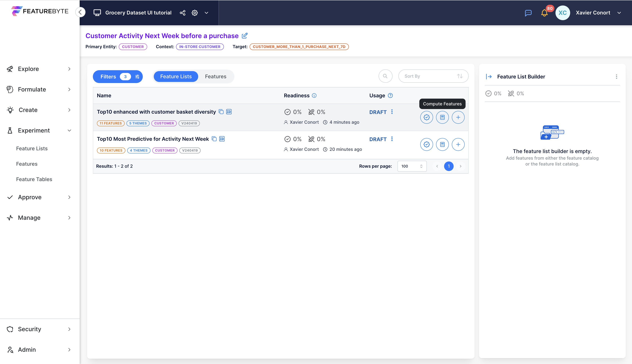Viewport: 632px width, 364px height.
Task: Click the search magnifier icon
Action: pyautogui.click(x=385, y=76)
